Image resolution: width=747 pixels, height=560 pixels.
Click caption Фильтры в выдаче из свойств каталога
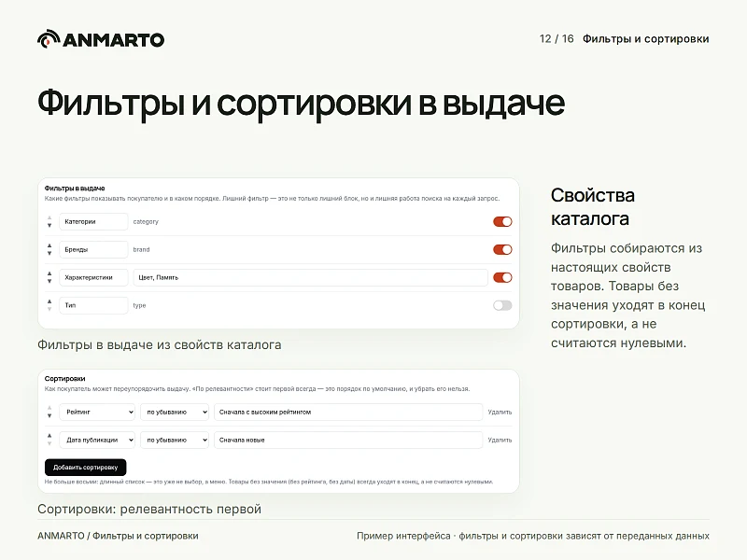pyautogui.click(x=159, y=344)
